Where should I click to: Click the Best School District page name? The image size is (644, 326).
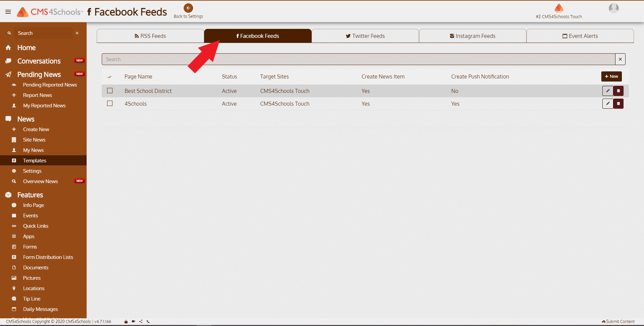point(148,91)
